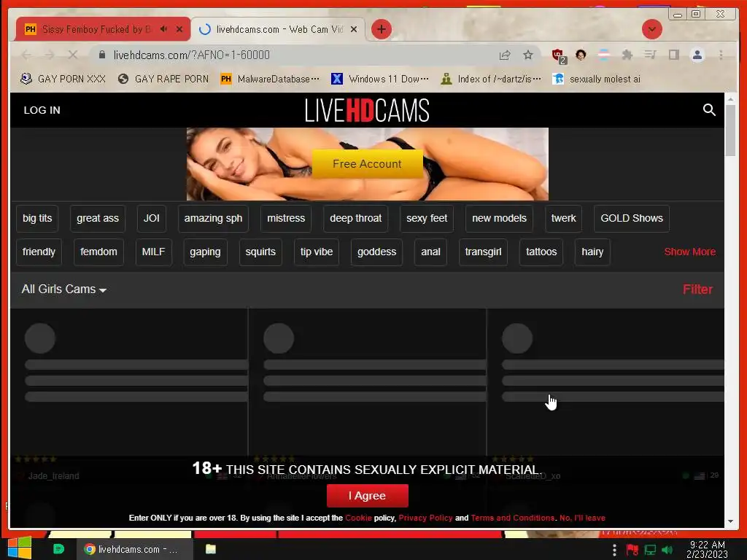Image resolution: width=747 pixels, height=560 pixels.
Task: Go back with the browser back arrow
Action: coord(27,55)
